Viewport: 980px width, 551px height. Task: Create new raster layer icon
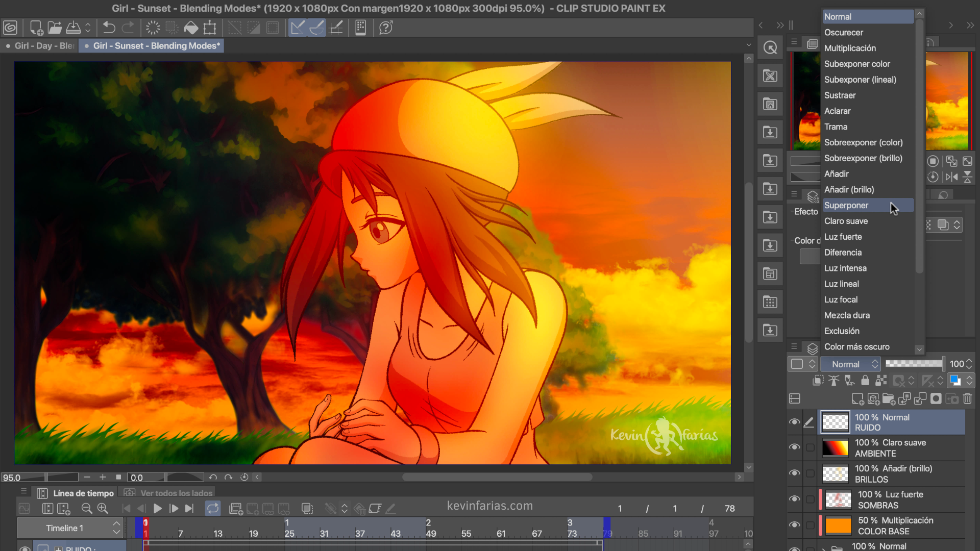point(857,399)
